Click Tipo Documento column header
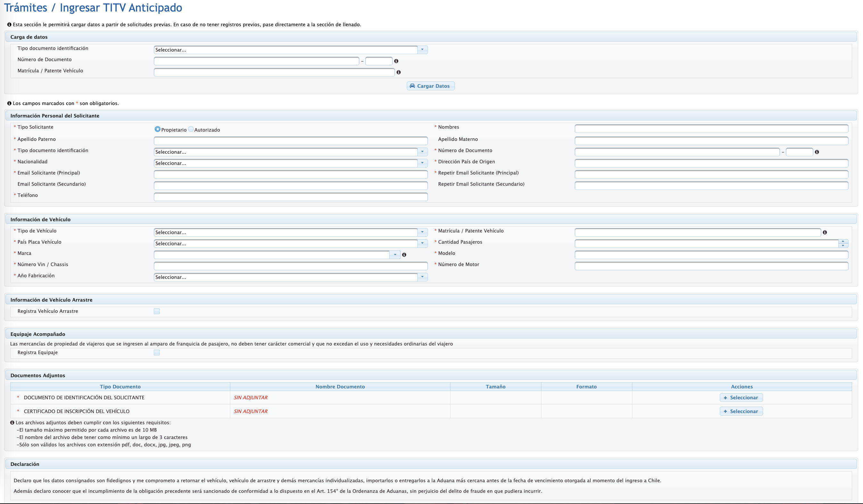 coord(120,386)
